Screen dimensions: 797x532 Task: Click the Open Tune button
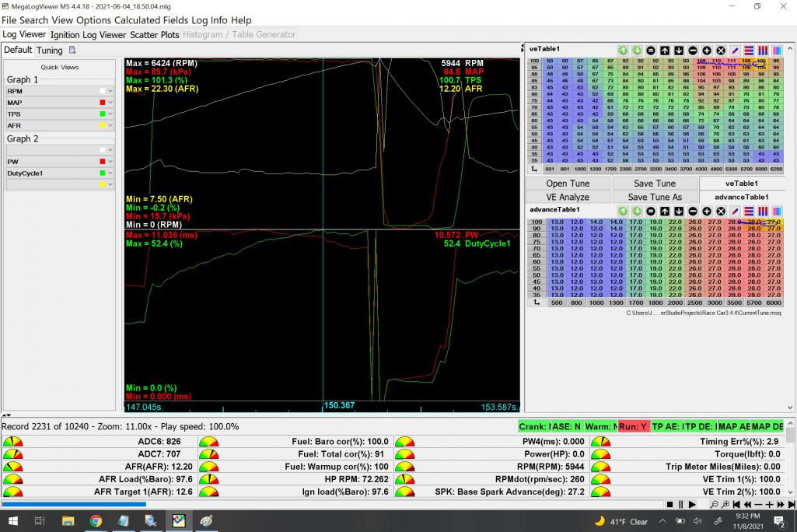click(x=568, y=184)
